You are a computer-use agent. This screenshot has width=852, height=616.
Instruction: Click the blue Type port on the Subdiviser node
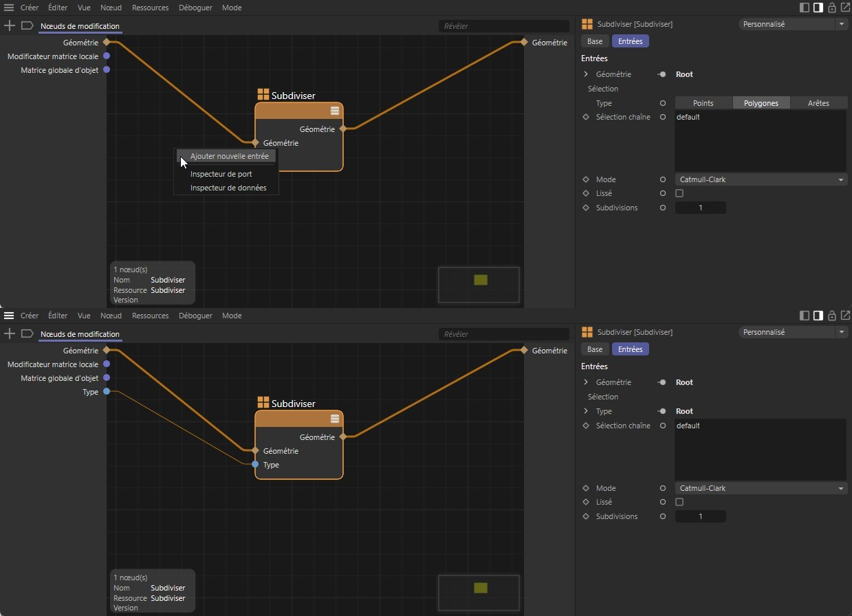tap(255, 465)
